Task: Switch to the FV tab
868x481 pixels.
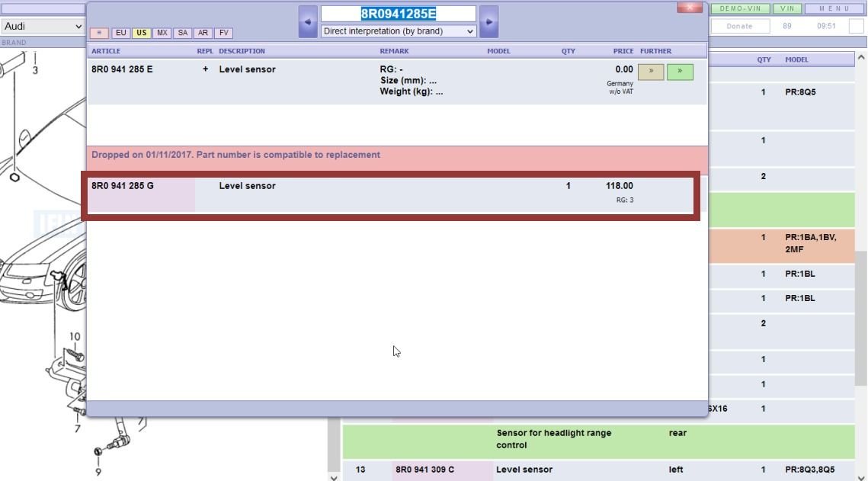Action: coord(223,33)
